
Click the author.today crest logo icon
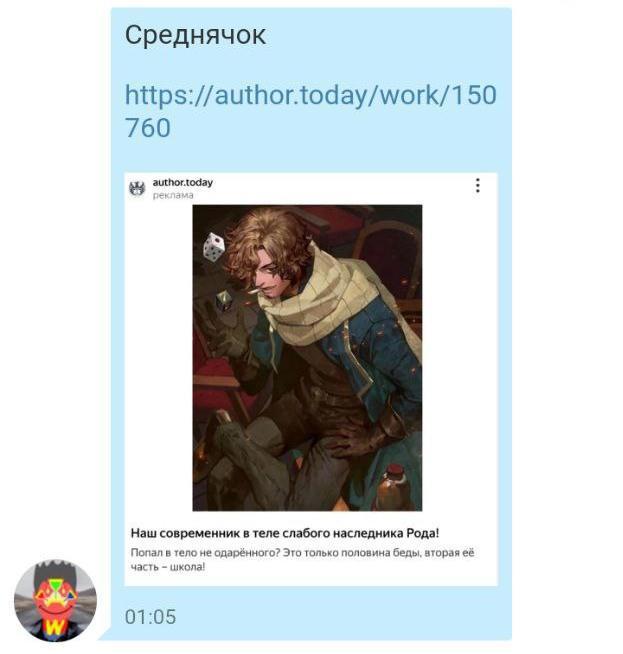pos(137,188)
